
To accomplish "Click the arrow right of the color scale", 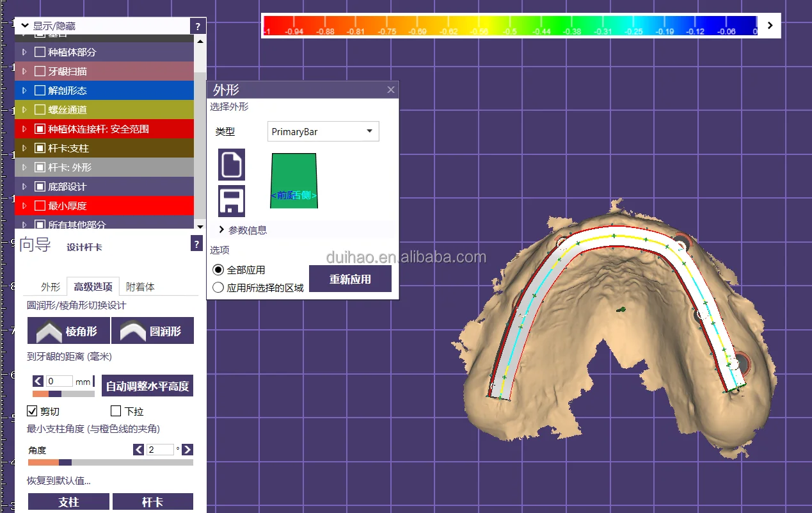I will (770, 26).
